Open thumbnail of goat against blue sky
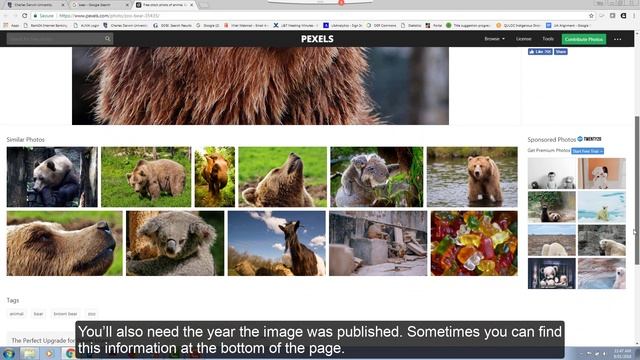The width and height of the screenshot is (640, 360). tap(277, 243)
